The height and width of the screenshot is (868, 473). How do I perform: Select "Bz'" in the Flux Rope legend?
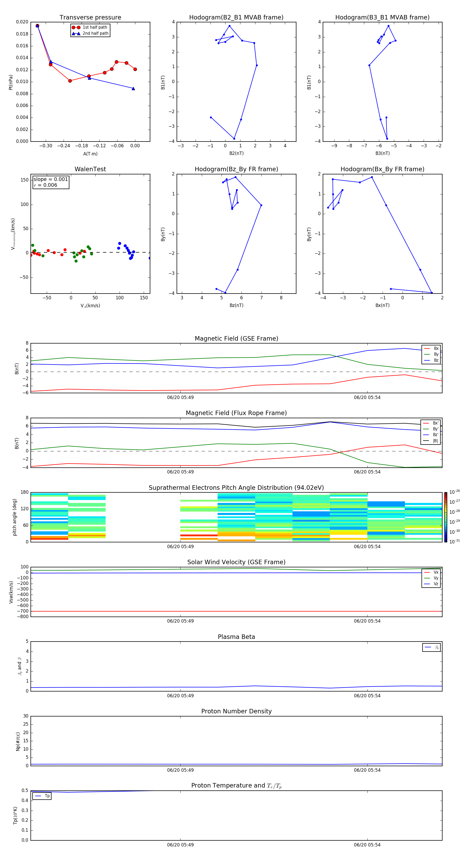coord(431,435)
